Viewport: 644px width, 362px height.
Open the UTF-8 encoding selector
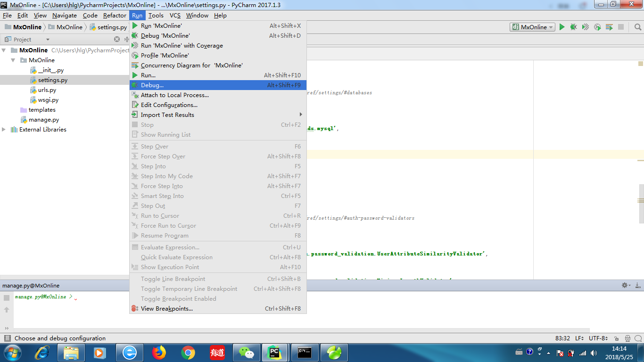[x=598, y=338]
